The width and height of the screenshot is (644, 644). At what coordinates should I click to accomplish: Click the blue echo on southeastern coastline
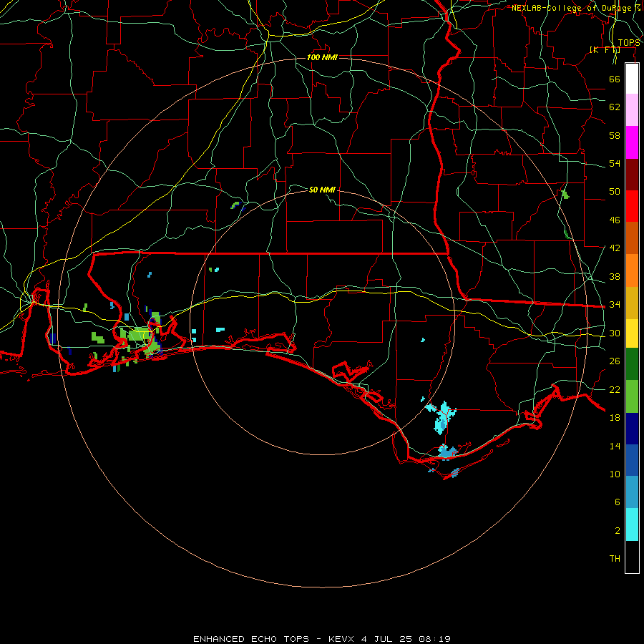[x=447, y=452]
